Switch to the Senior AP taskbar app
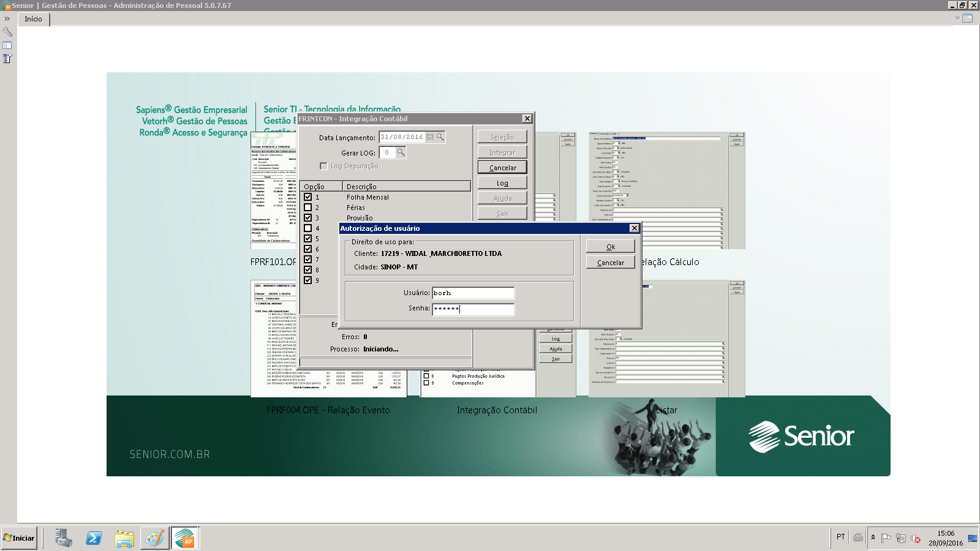Viewport: 980px width, 551px height. [185, 538]
